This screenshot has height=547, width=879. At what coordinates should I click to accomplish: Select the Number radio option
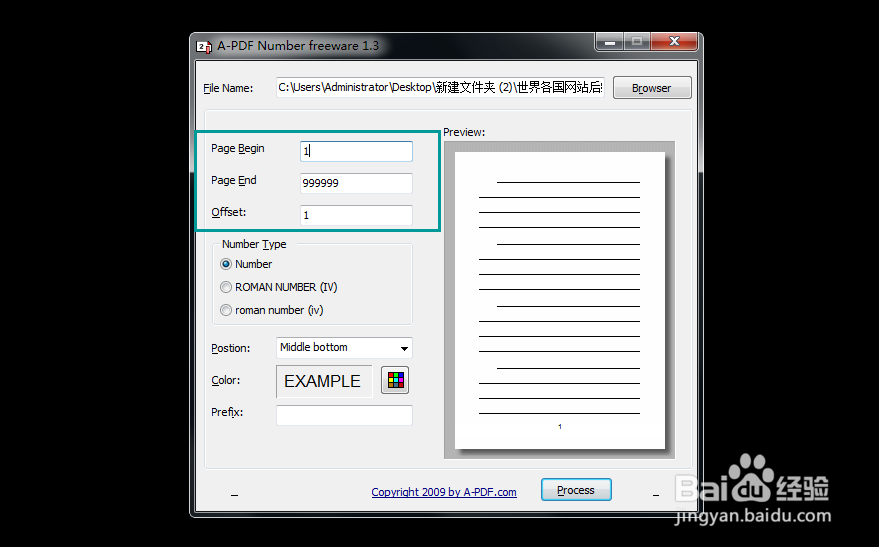pos(246,264)
